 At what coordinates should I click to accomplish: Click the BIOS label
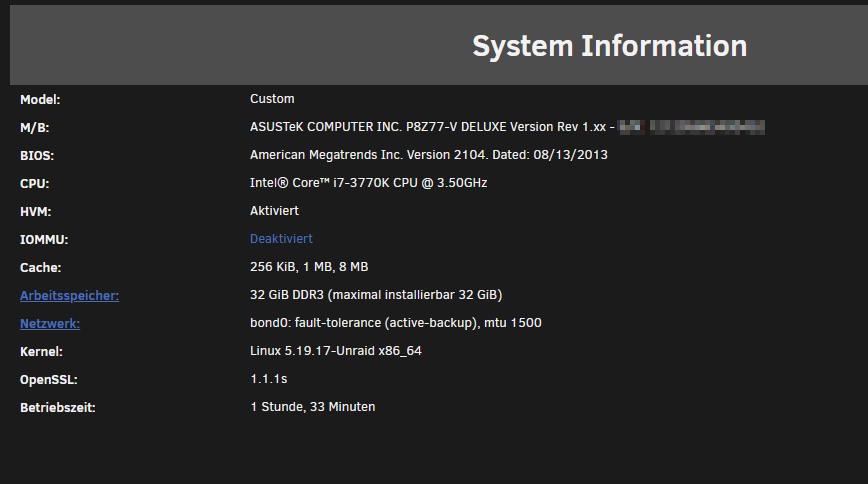(37, 156)
